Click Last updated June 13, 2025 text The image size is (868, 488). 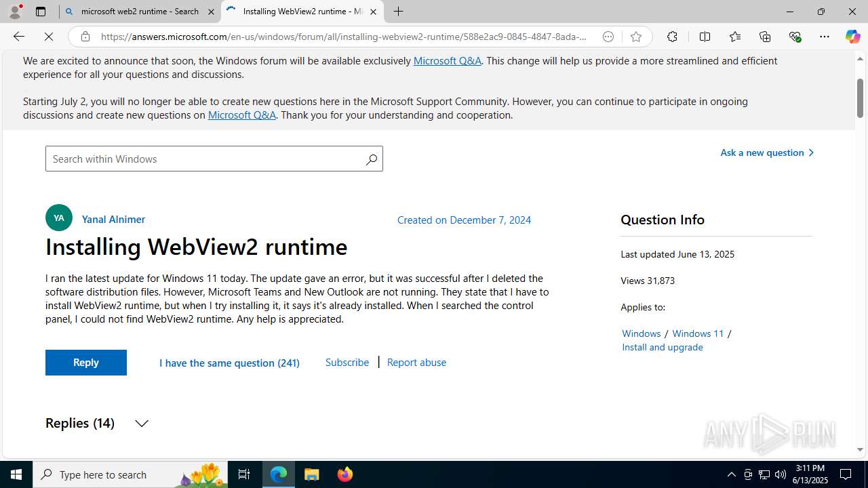(x=677, y=253)
